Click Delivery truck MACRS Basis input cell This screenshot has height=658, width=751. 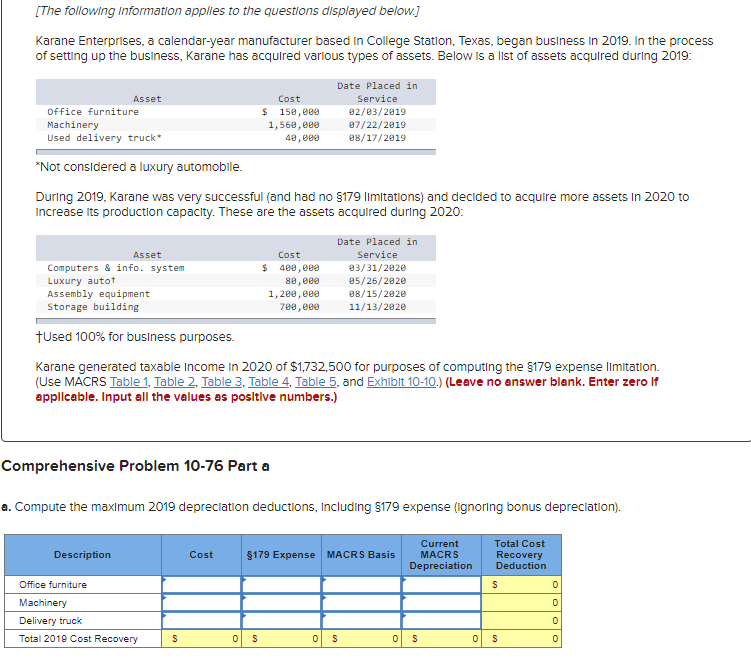pyautogui.click(x=361, y=621)
